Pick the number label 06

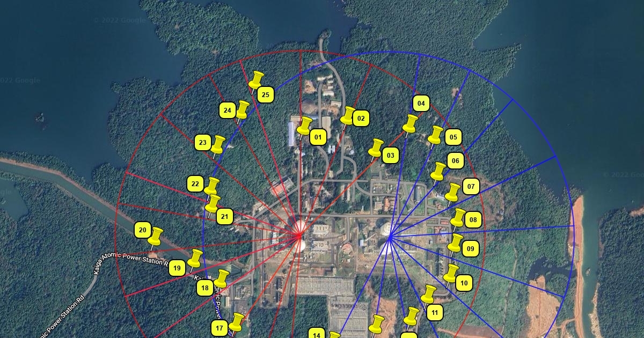tap(455, 161)
